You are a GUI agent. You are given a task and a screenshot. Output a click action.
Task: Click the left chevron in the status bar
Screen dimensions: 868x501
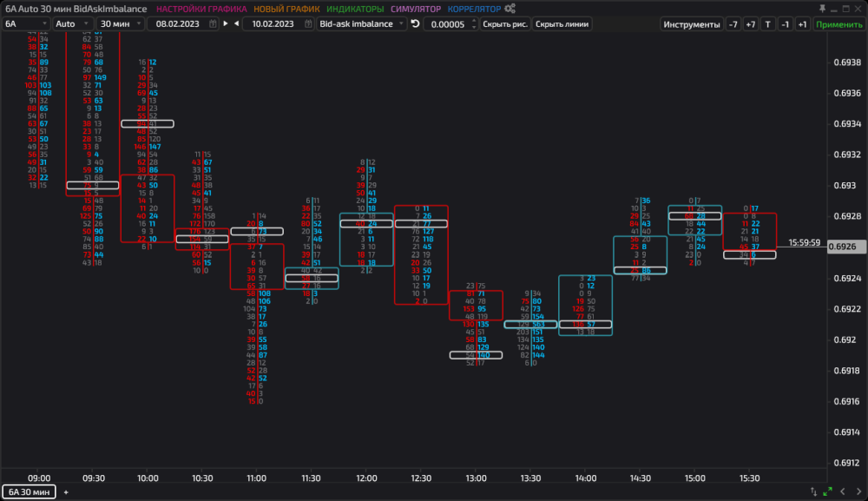[x=842, y=491]
